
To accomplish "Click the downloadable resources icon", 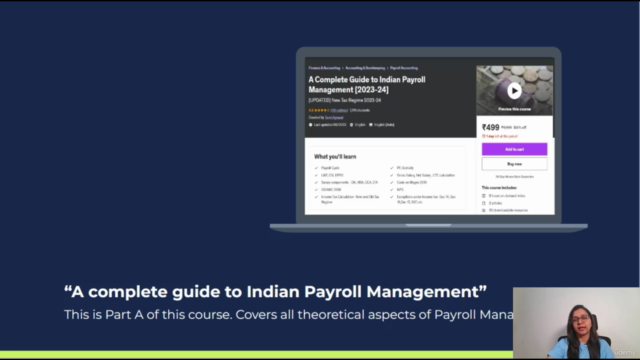I will tap(484, 210).
